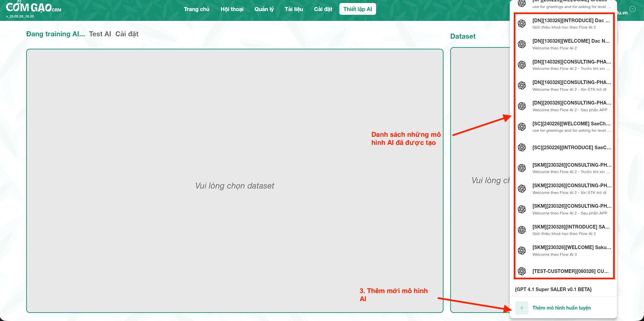The width and height of the screenshot is (644, 321).
Task: Click 'Welcome theo Flow AI 3' description
Action: point(554,254)
